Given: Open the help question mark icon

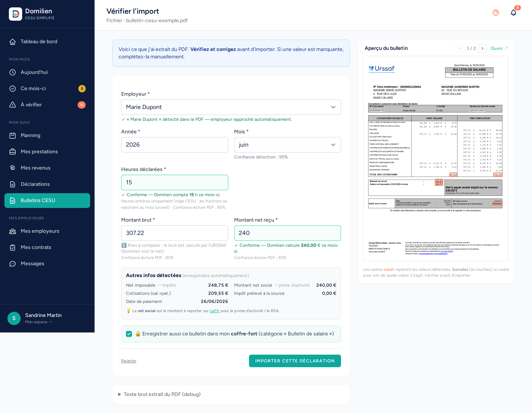Looking at the screenshot, I should (496, 12).
